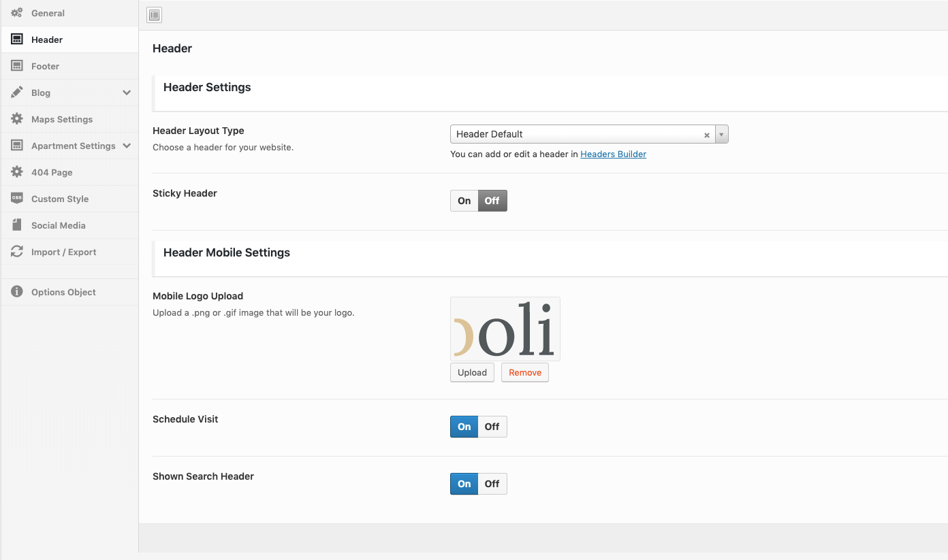Image resolution: width=948 pixels, height=560 pixels.
Task: Click the Maps Settings gear icon
Action: (x=17, y=119)
